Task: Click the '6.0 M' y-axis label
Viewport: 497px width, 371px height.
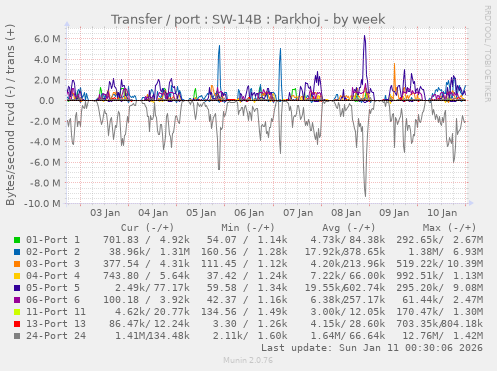Action: point(47,39)
